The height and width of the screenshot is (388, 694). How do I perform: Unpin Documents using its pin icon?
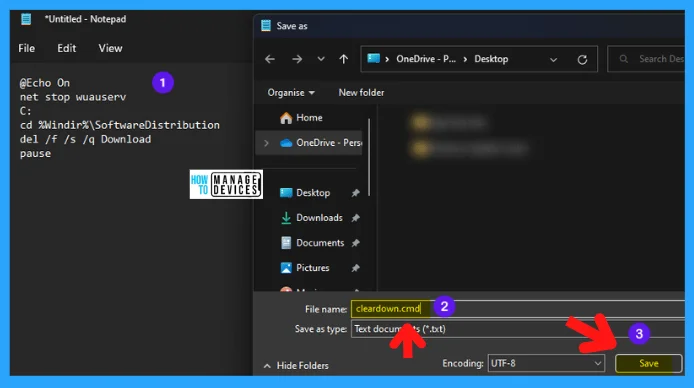pyautogui.click(x=355, y=243)
